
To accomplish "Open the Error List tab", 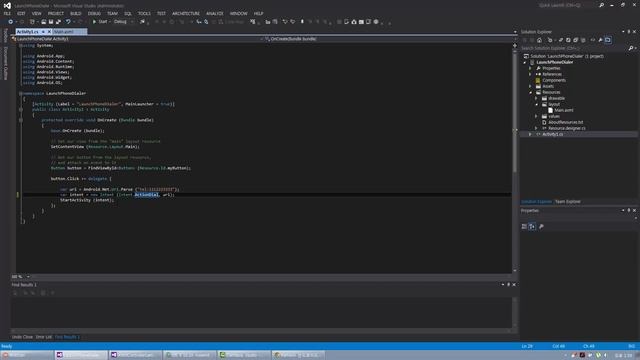I will (44, 337).
